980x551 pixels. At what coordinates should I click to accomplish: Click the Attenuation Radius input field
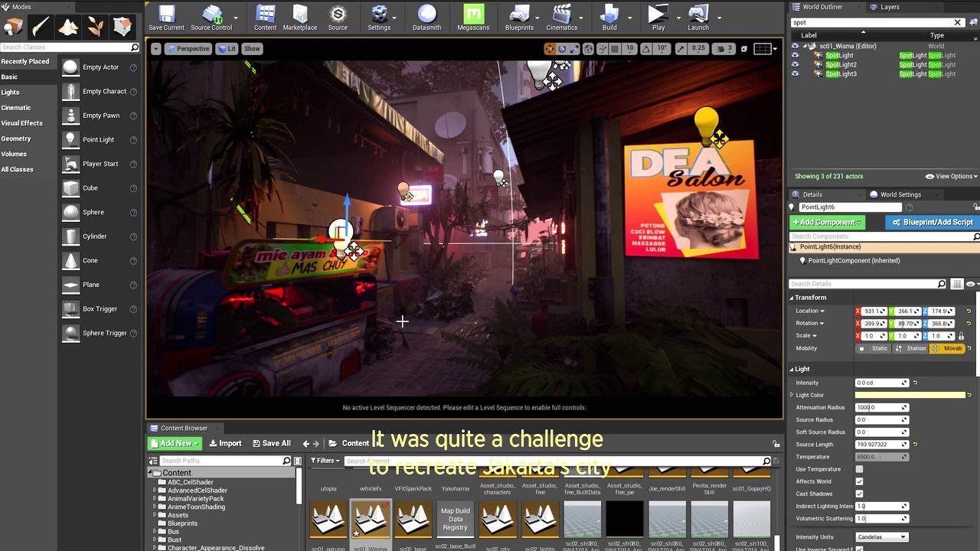[877, 408]
